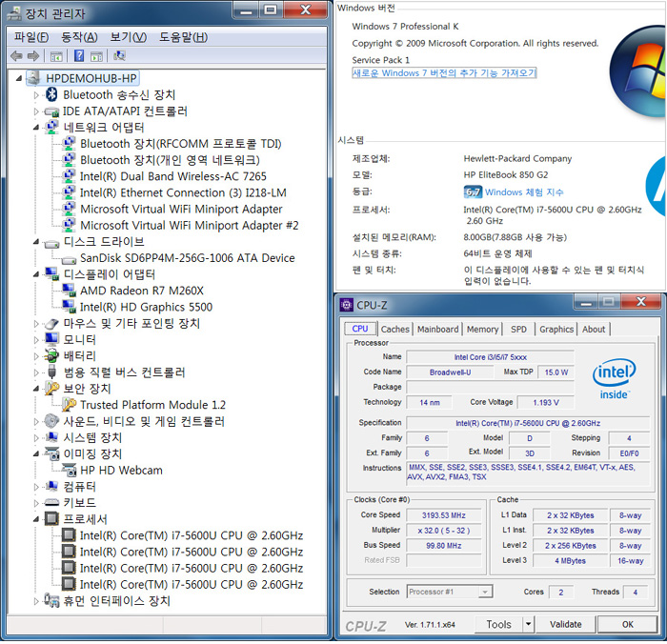Viewport: 667px width, 644px height.
Task: Switch to the Caches tab in CPU-Z
Action: (x=394, y=330)
